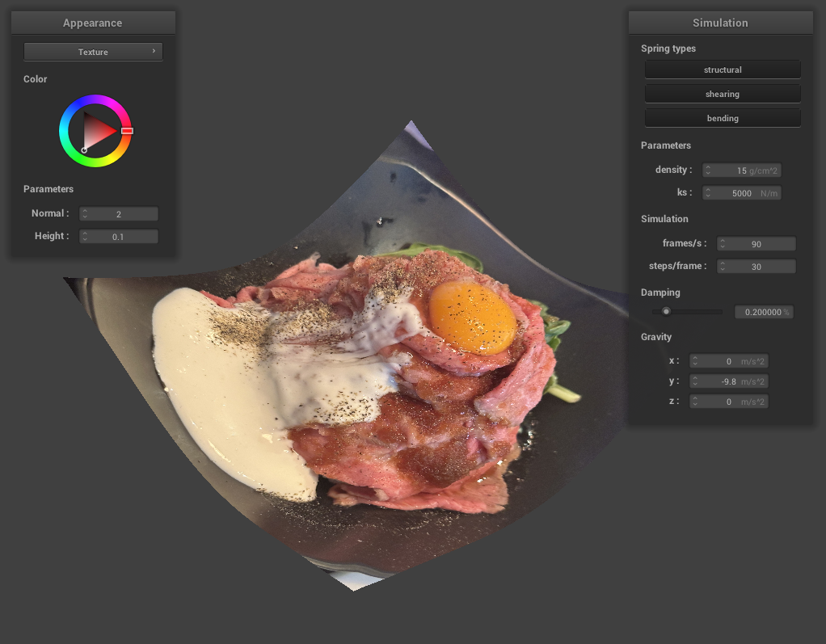Toggle the structural spring type
The width and height of the screenshot is (826, 644).
pos(723,69)
